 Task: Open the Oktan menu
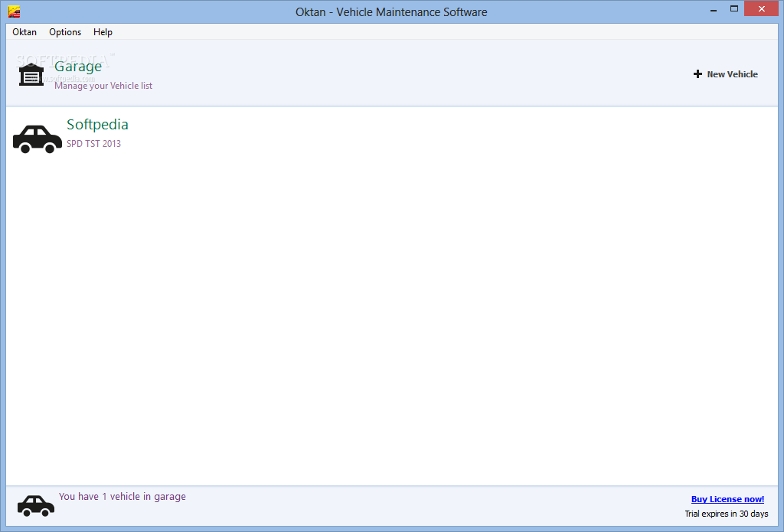click(24, 32)
